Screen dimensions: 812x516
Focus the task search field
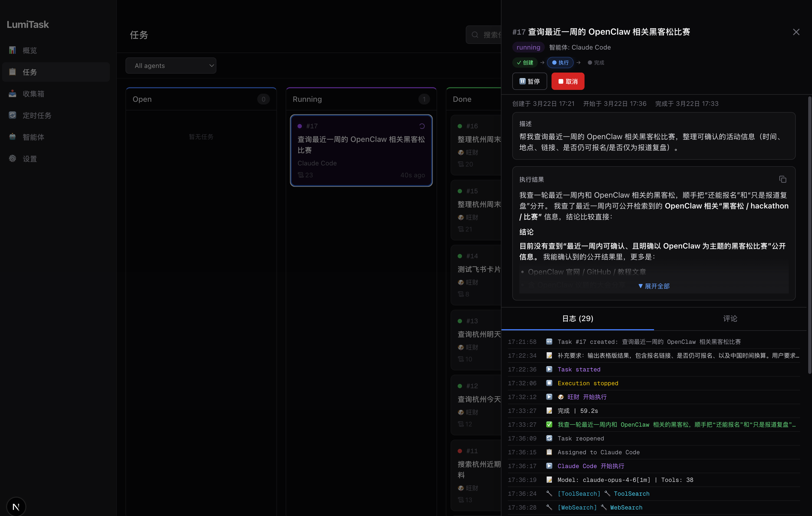(x=484, y=35)
